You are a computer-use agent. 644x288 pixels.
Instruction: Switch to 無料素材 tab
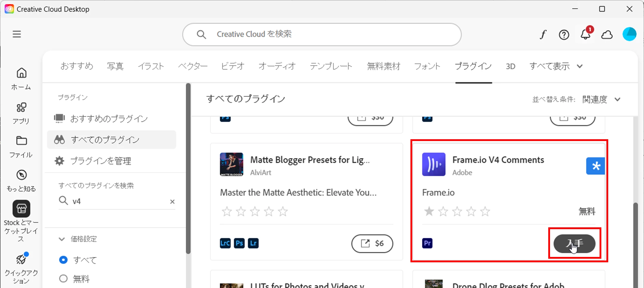click(x=383, y=66)
